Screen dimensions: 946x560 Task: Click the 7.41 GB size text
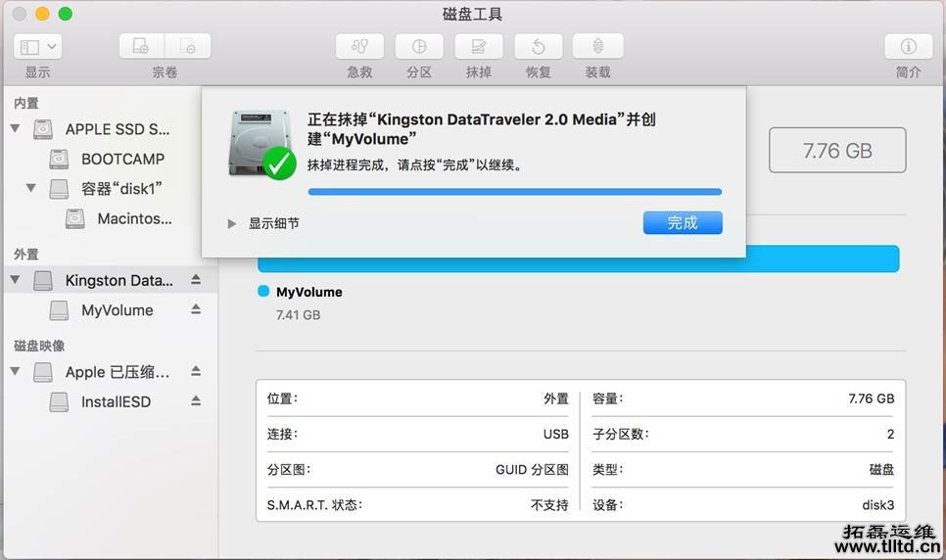tap(298, 315)
